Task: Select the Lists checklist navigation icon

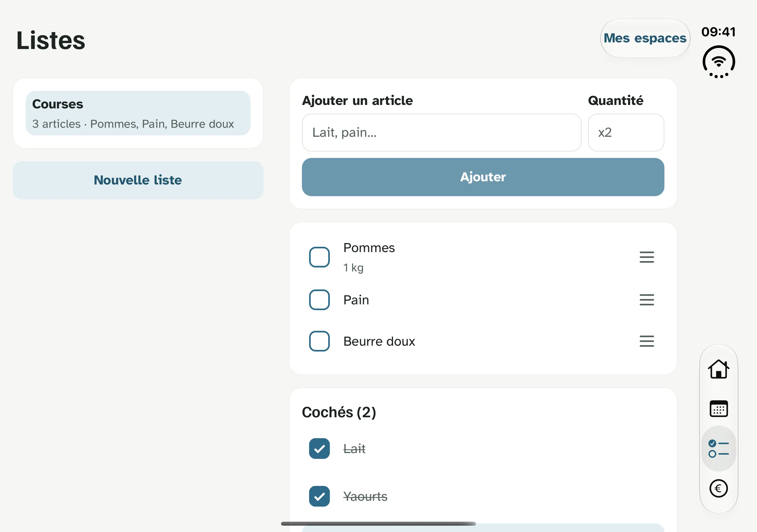Action: click(719, 448)
